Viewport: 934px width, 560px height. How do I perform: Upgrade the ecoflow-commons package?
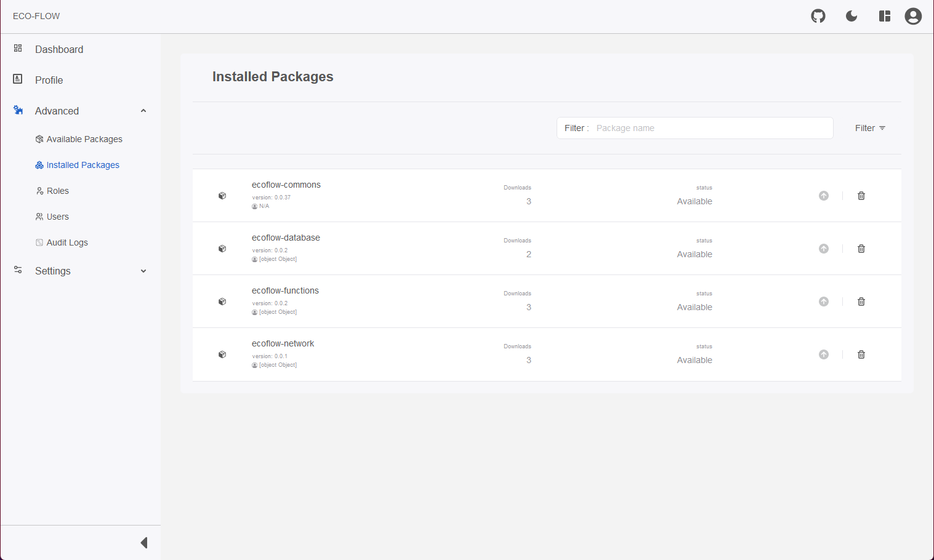tap(824, 196)
